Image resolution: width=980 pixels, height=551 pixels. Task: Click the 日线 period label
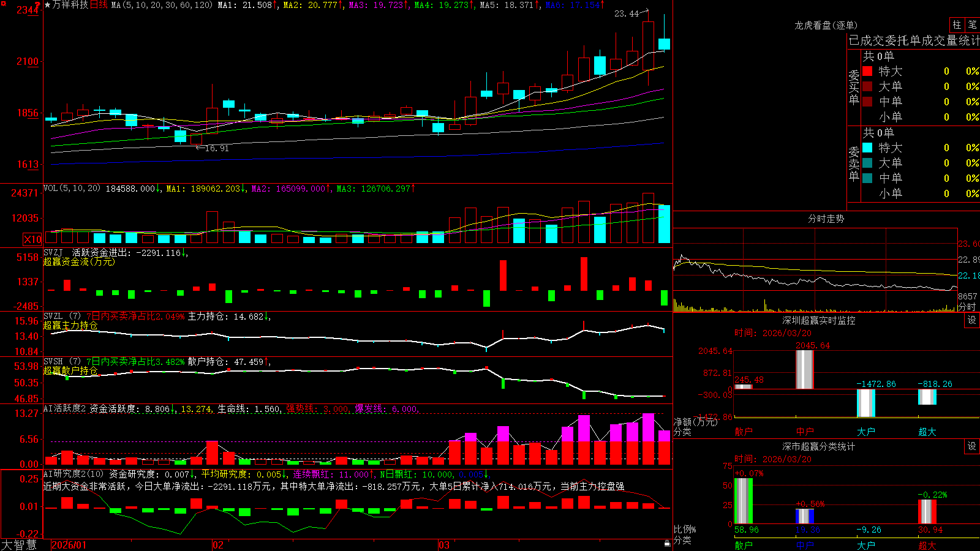[99, 5]
